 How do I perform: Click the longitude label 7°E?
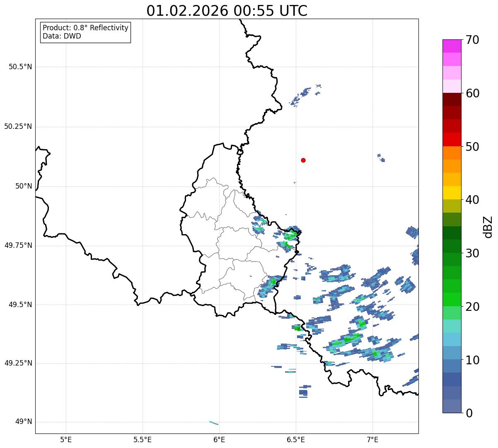[x=372, y=440]
